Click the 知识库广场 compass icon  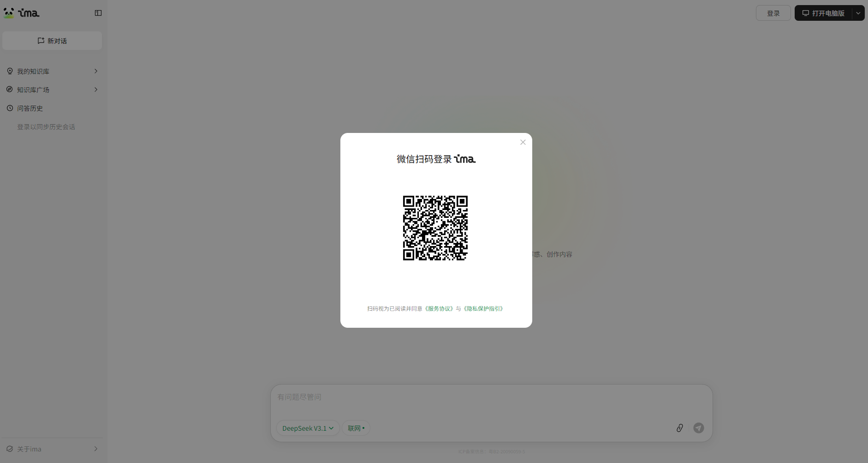coord(10,90)
